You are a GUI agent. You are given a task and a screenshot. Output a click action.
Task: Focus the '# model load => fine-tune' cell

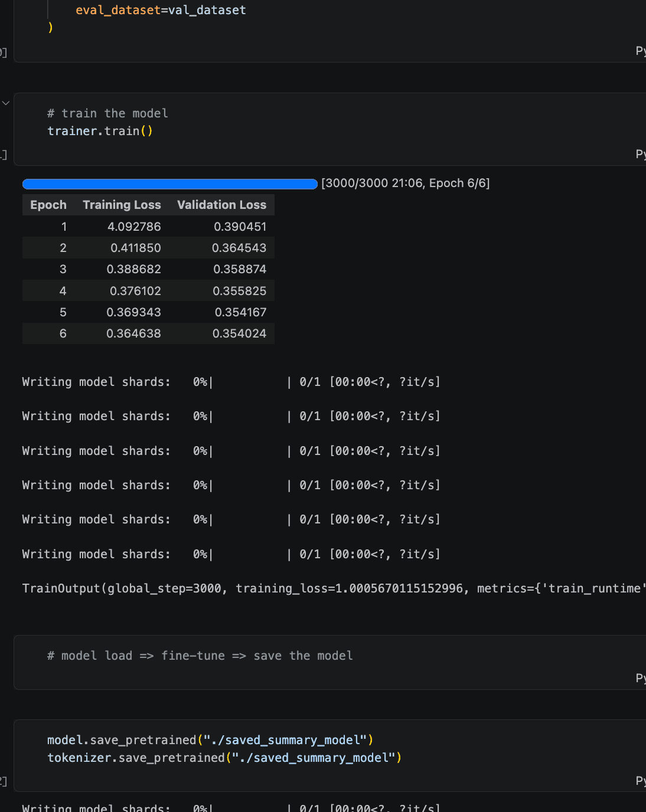[x=329, y=662]
